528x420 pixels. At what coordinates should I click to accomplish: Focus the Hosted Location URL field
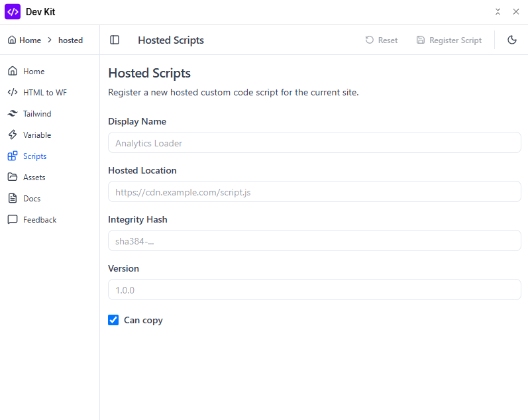point(315,191)
